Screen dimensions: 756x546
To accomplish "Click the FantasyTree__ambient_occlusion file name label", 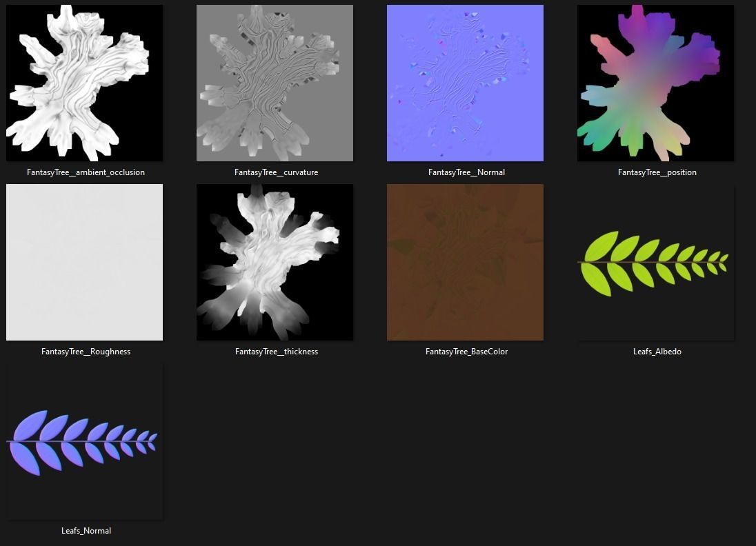I will 86,172.
